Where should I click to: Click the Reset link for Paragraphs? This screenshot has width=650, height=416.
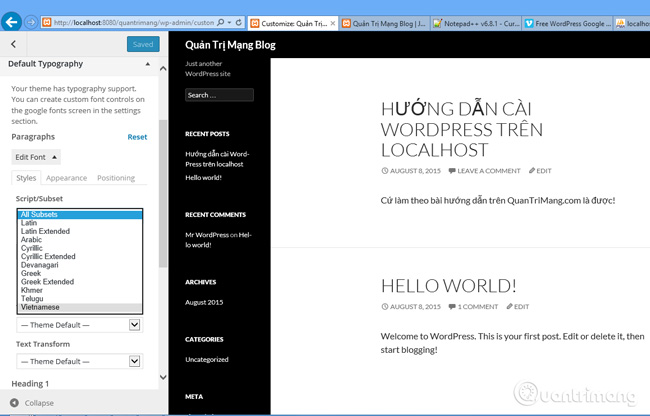[x=137, y=137]
